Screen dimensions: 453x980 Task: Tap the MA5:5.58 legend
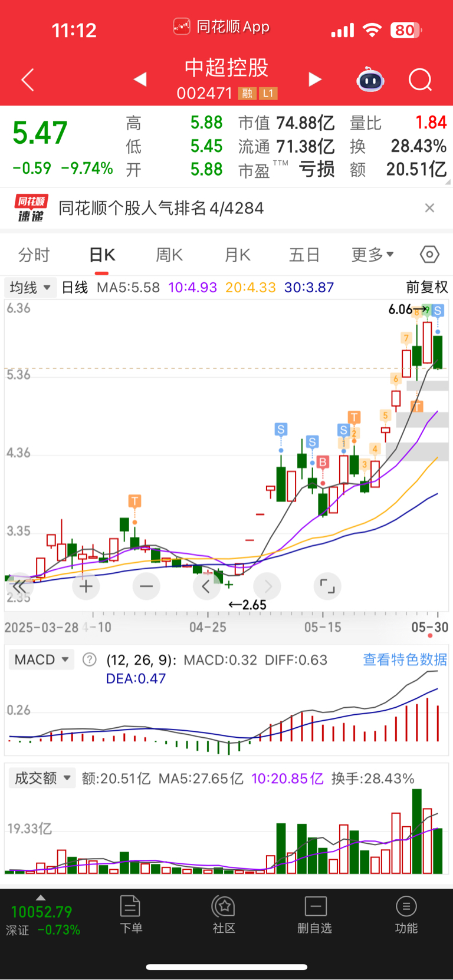click(128, 288)
